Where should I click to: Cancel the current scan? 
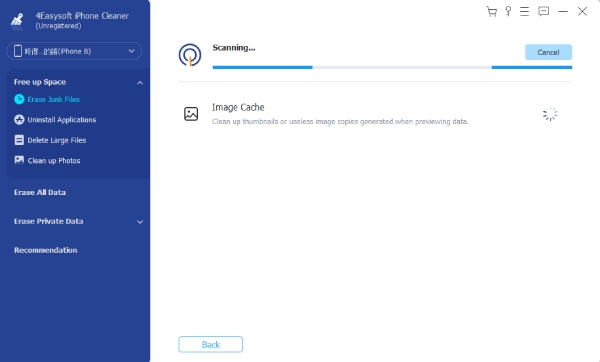(548, 52)
